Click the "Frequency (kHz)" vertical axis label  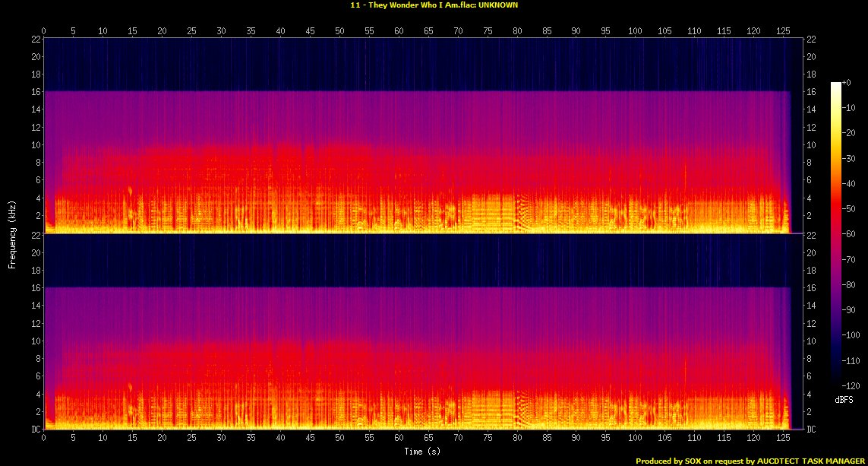click(x=12, y=233)
